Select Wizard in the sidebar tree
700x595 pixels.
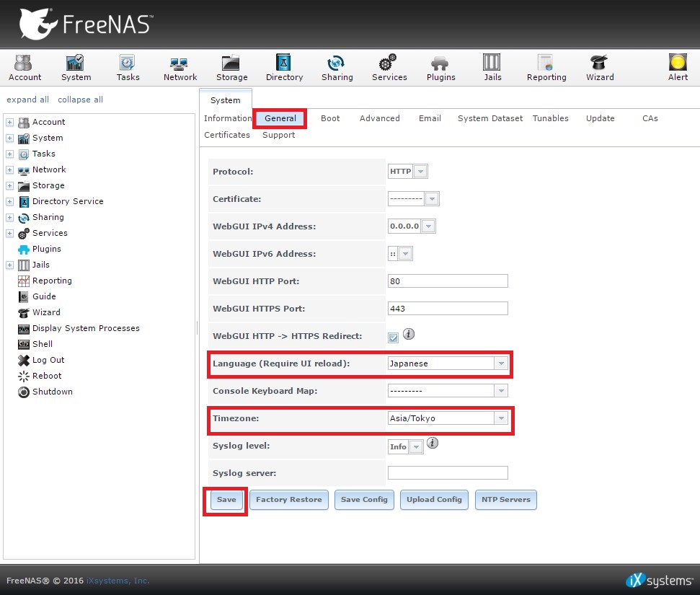point(46,312)
